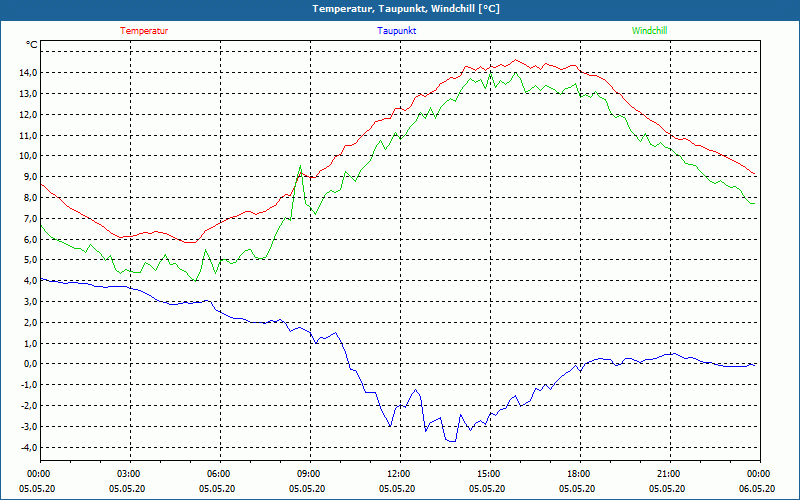Click the 21:00 time label
This screenshot has width=800, height=500.
point(670,474)
